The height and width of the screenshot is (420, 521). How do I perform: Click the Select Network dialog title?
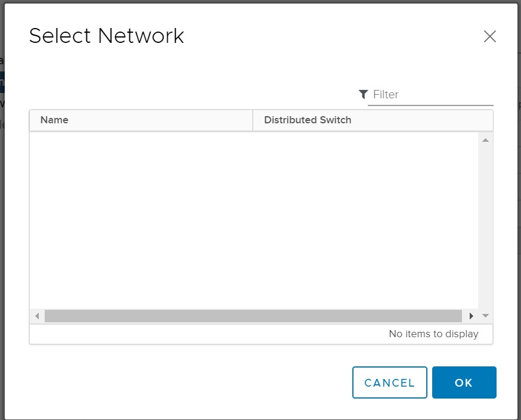tap(106, 36)
